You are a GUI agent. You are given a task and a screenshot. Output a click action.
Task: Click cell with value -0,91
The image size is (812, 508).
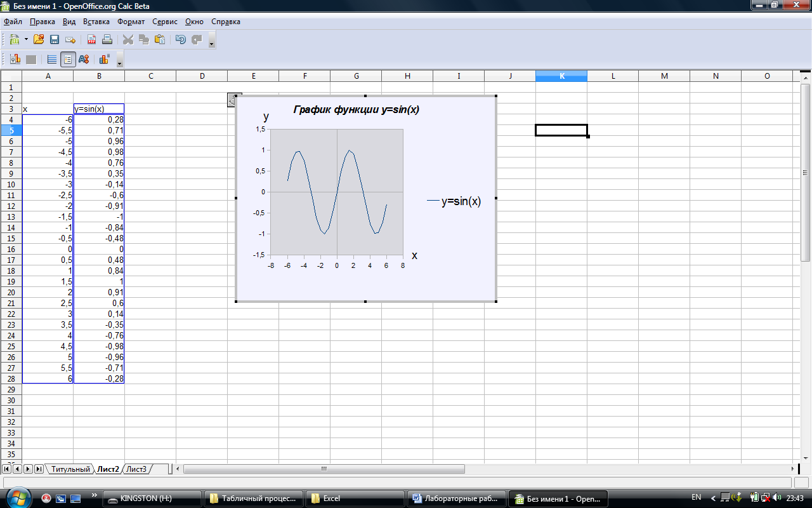coord(99,206)
